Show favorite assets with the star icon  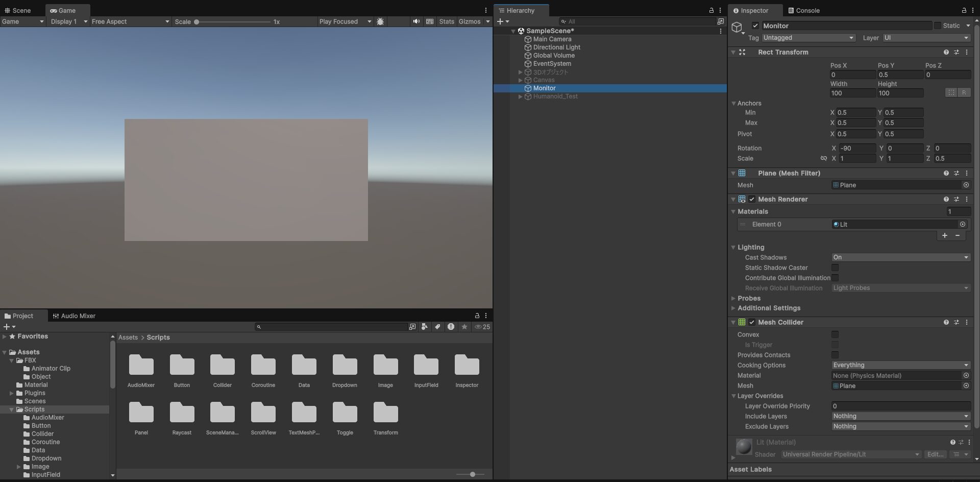[x=464, y=327]
